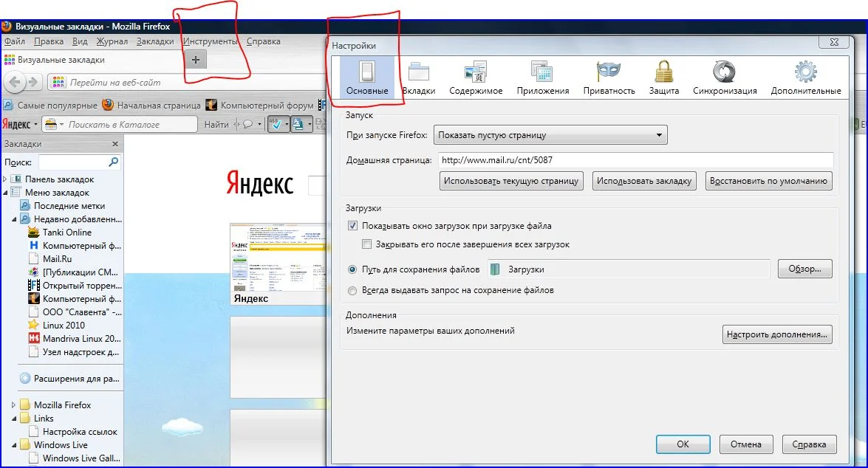
Task: Click Использовать текущую страницу button
Action: point(511,181)
